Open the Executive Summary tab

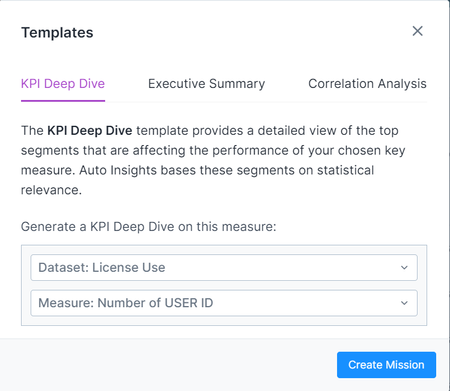[207, 84]
